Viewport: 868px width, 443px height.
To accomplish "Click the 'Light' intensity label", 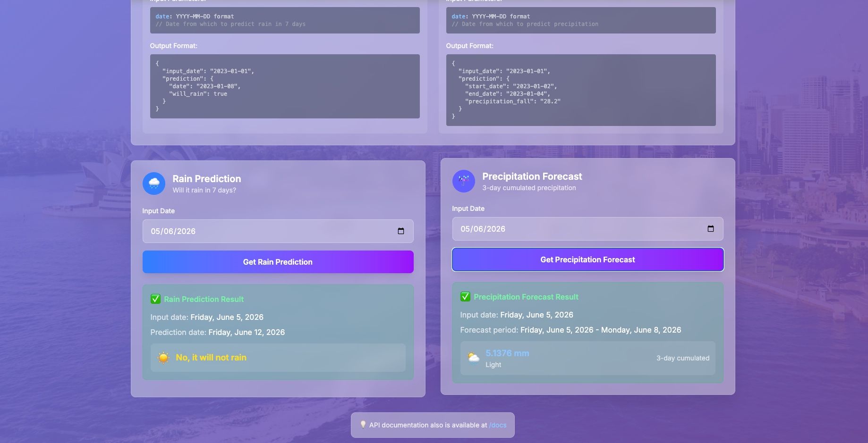I will [x=494, y=365].
